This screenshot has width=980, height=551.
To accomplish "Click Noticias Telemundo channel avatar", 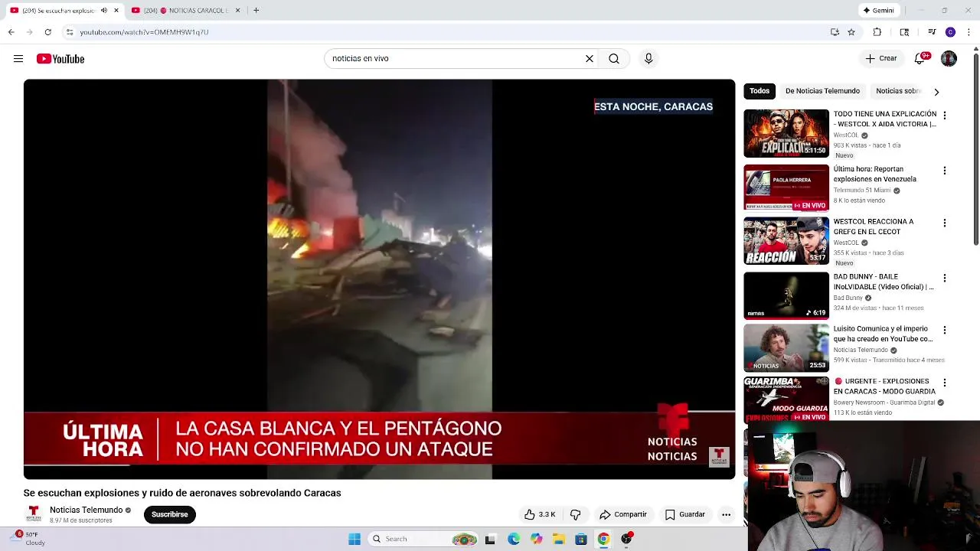I will click(x=34, y=514).
